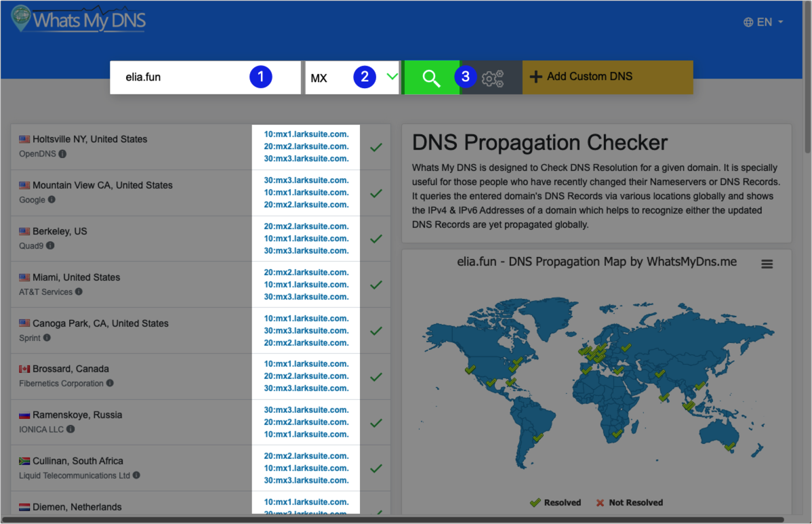Click the checkmark for Holtsville NY row
This screenshot has width=812, height=524.
tap(376, 147)
